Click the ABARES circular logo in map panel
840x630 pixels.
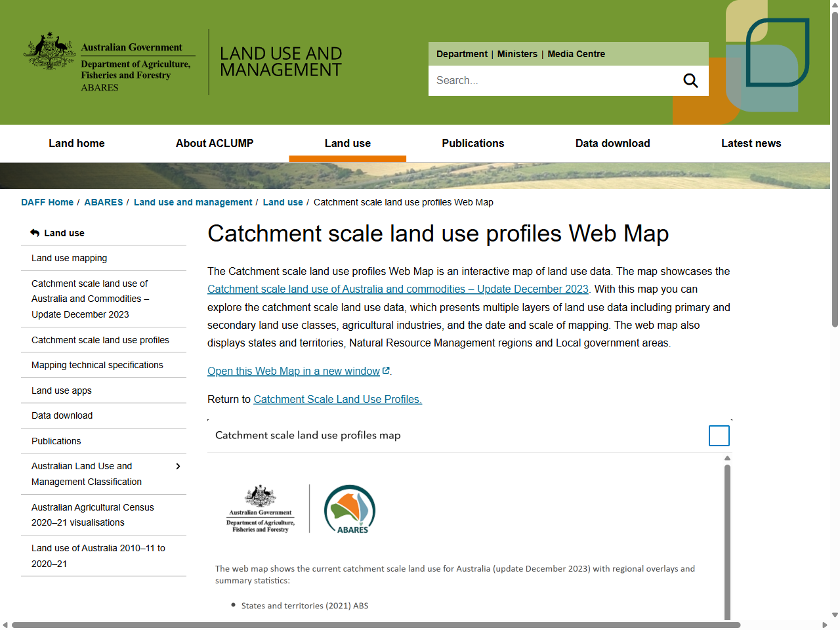click(x=350, y=509)
